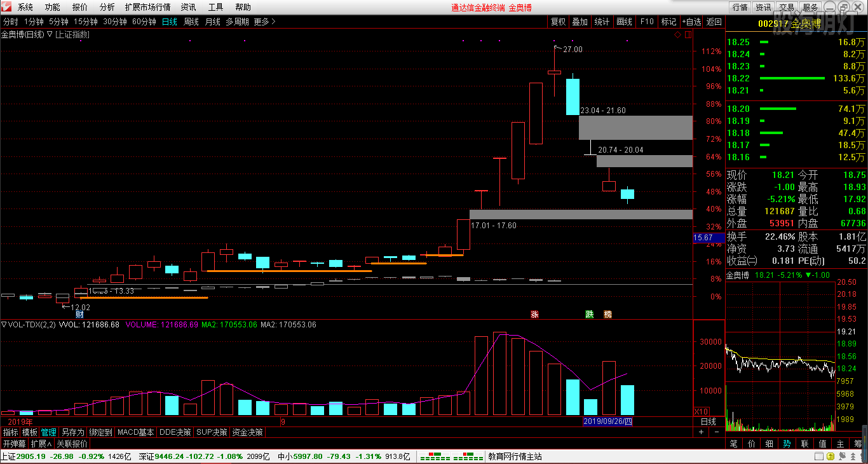Open the 主 main-force tab
Image resolution: width=868 pixels, height=464 pixels.
point(841,444)
